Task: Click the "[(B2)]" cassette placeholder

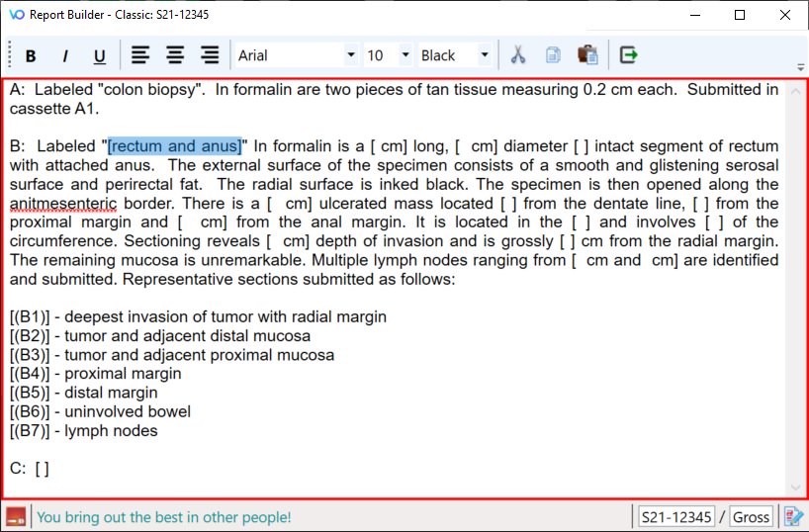Action: click(30, 336)
